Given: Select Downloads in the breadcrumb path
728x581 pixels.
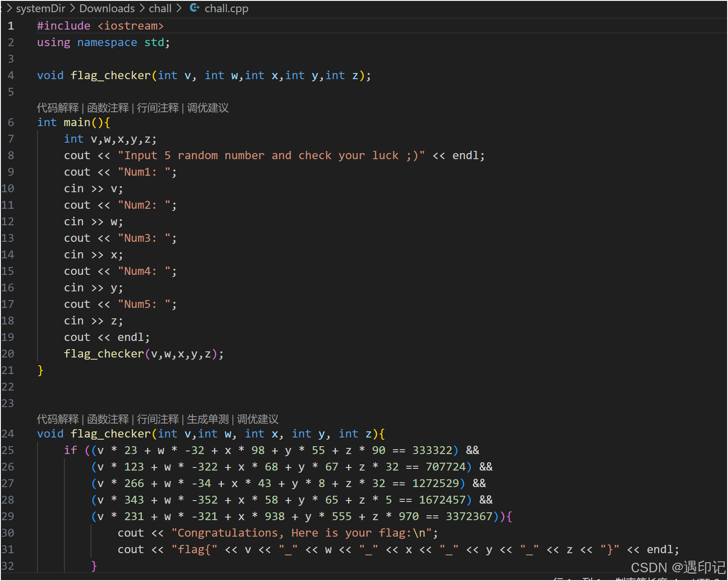Looking at the screenshot, I should (x=107, y=8).
